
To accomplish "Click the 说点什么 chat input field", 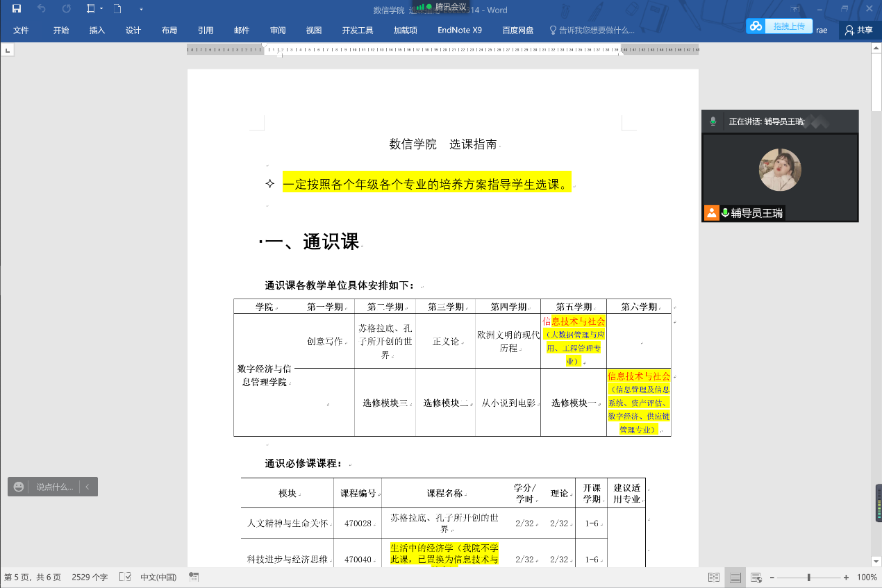I will (54, 487).
